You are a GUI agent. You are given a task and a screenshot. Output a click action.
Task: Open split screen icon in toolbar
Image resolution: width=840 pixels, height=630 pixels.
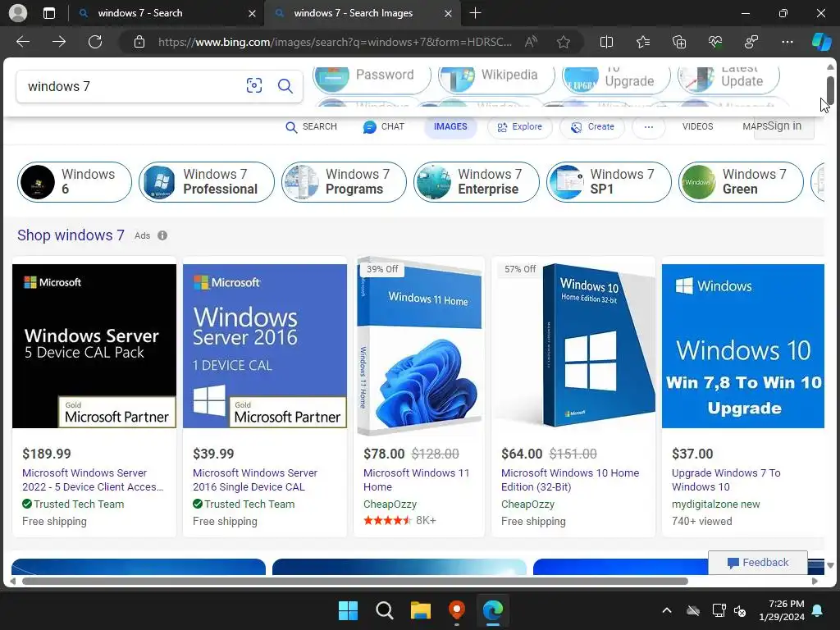606,42
